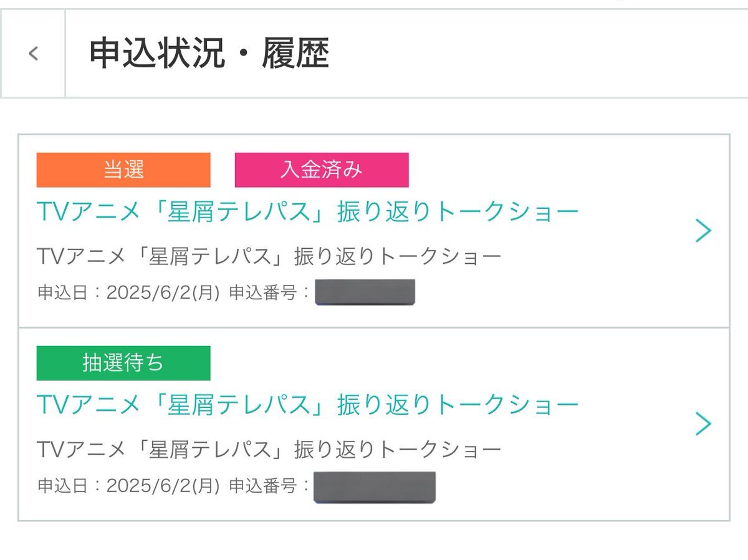This screenshot has height=560, width=748.
Task: Click the pink 入金済み status badge
Action: pos(322,170)
